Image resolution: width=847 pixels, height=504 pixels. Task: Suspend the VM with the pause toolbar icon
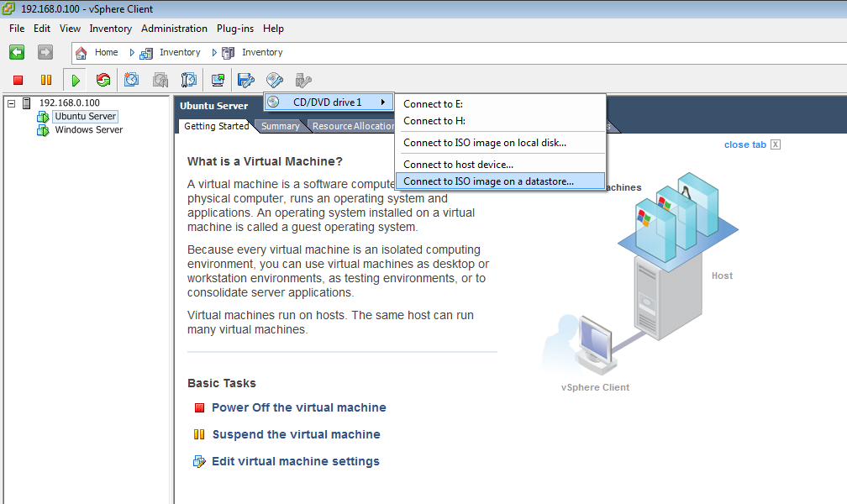point(48,80)
